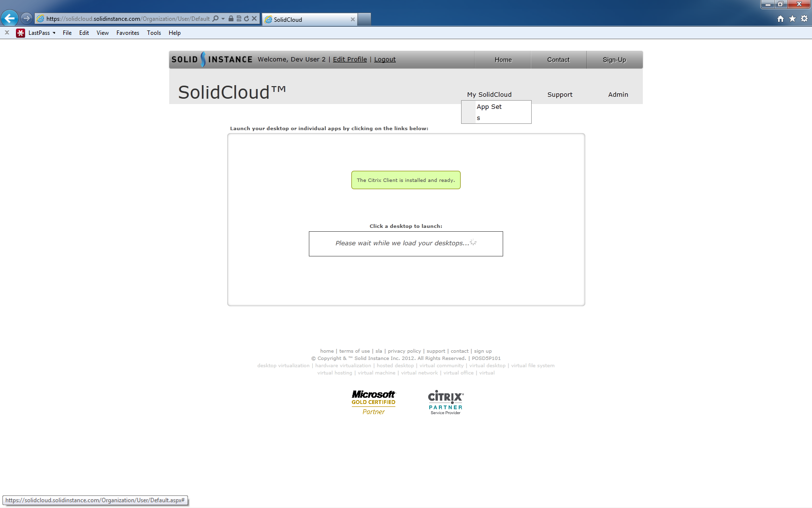The height and width of the screenshot is (508, 812).
Task: Click the Microsoft Gold Certified Partner logo
Action: pyautogui.click(x=374, y=403)
